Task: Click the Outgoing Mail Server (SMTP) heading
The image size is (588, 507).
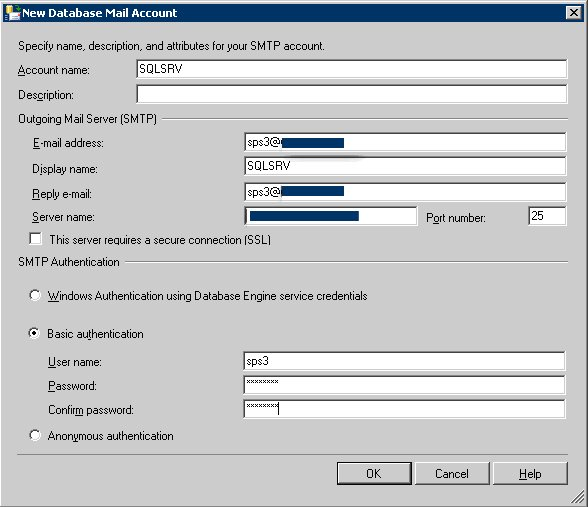Action: point(87,119)
